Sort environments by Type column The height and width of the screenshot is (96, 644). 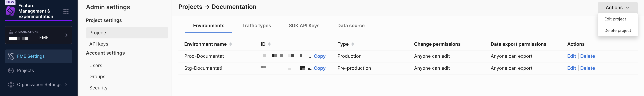tap(352, 44)
